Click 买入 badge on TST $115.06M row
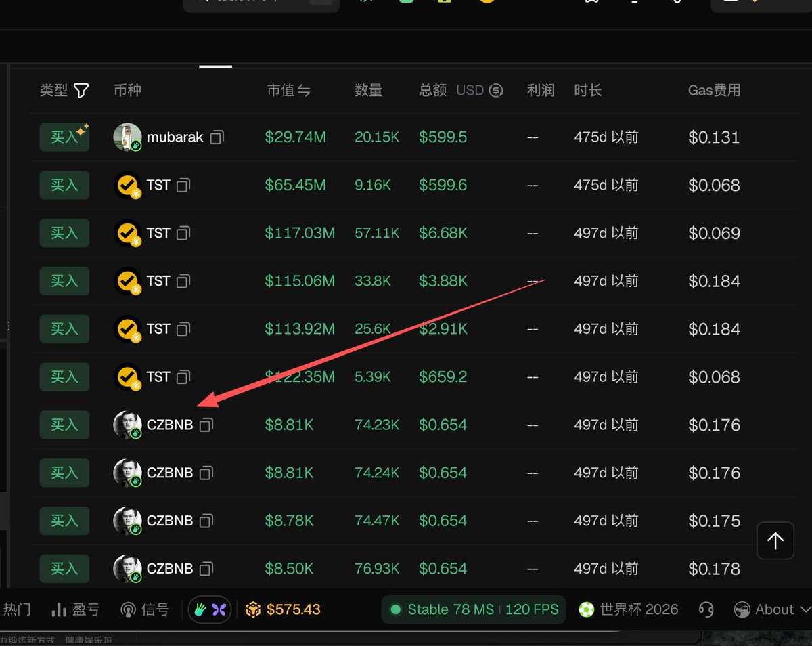The height and width of the screenshot is (646, 812). click(64, 281)
